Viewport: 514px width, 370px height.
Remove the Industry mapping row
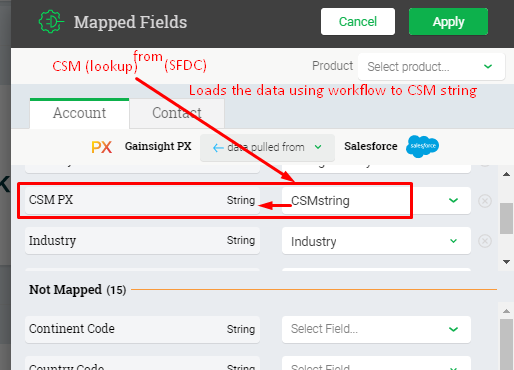485,241
